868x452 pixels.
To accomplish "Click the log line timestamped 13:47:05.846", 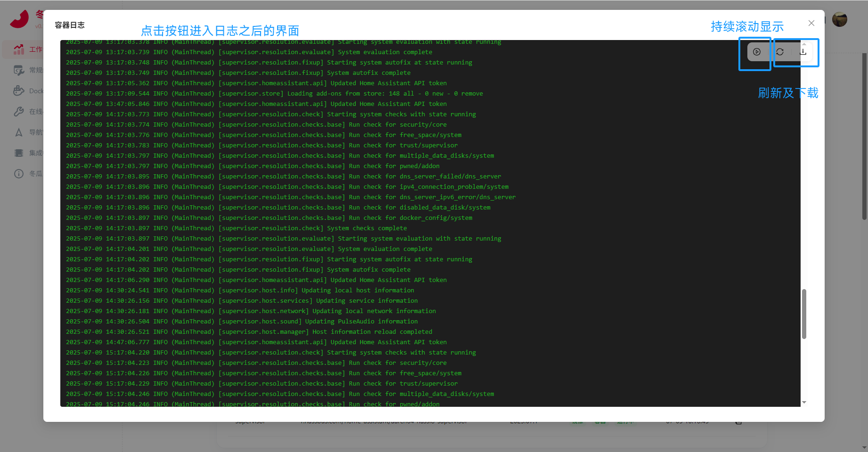I will tap(256, 104).
